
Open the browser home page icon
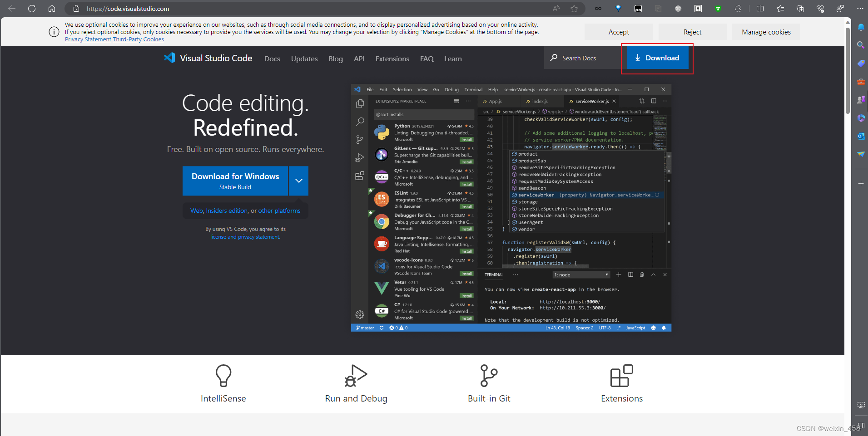(52, 9)
